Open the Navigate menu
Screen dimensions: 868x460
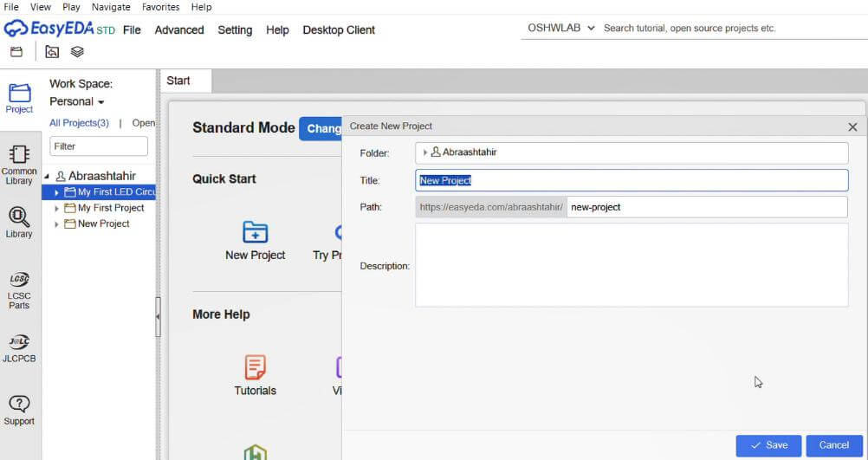point(111,7)
